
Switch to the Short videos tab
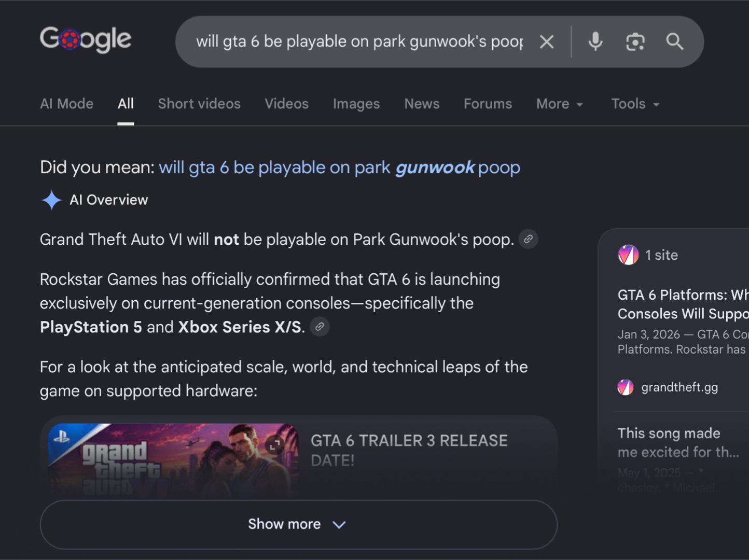click(x=199, y=104)
